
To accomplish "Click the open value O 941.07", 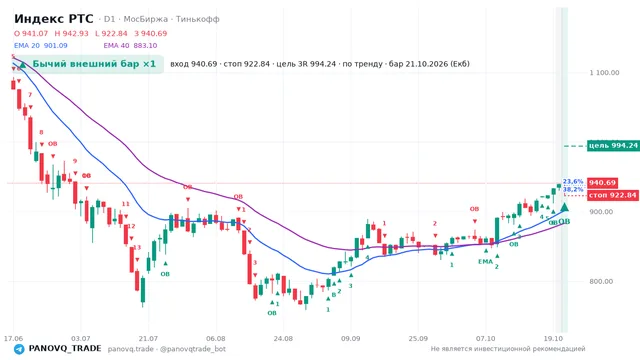I will pyautogui.click(x=31, y=33).
